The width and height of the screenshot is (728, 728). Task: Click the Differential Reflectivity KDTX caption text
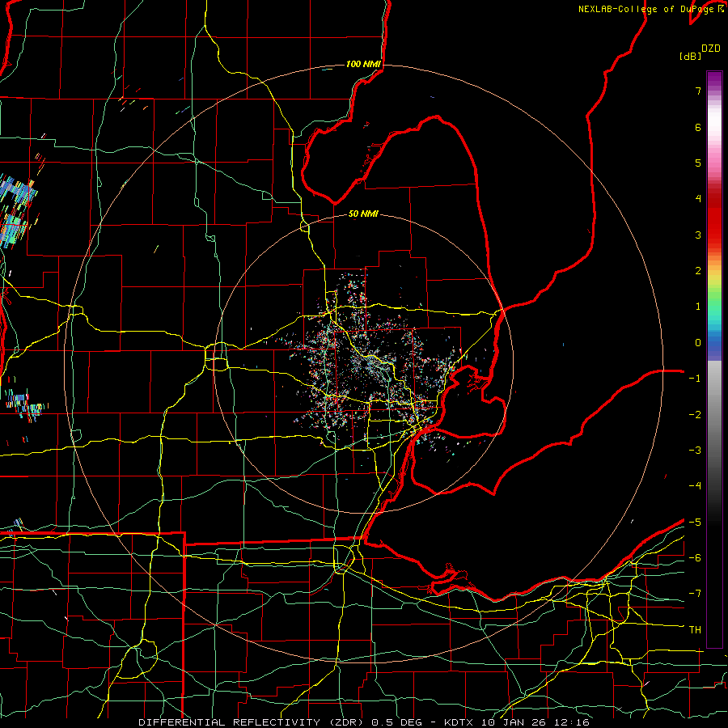[x=364, y=722]
